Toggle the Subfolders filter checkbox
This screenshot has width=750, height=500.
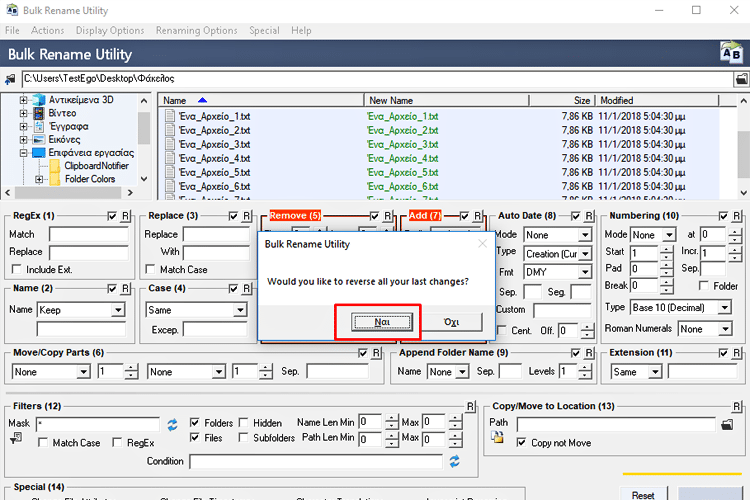[243, 437]
